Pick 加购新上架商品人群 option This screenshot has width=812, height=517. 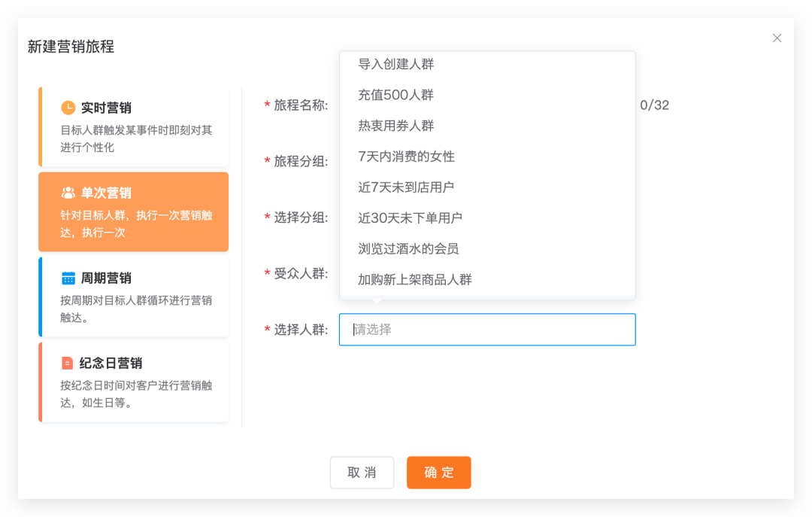pos(415,280)
